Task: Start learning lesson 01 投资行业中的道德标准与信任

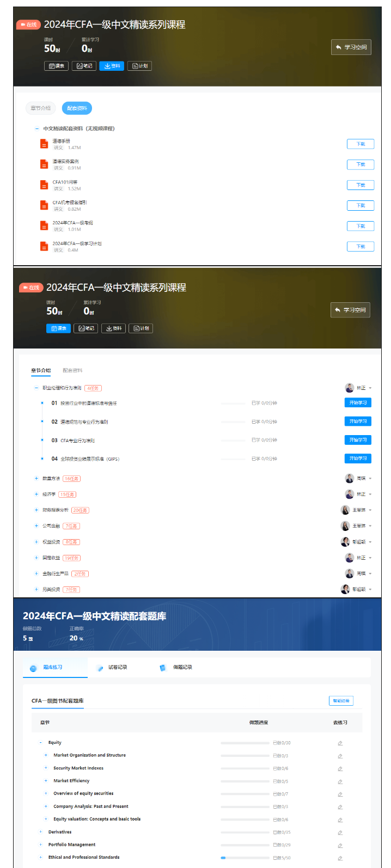Action: pos(358,403)
